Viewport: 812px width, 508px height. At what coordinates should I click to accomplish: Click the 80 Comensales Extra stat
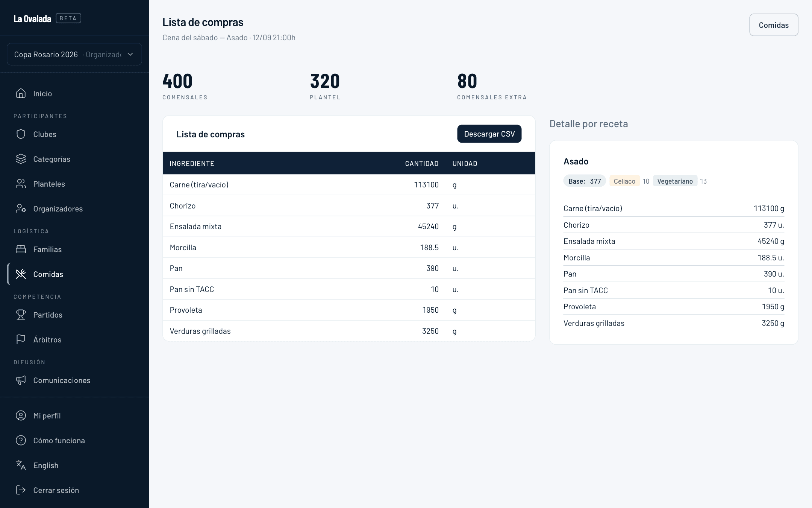(x=492, y=86)
